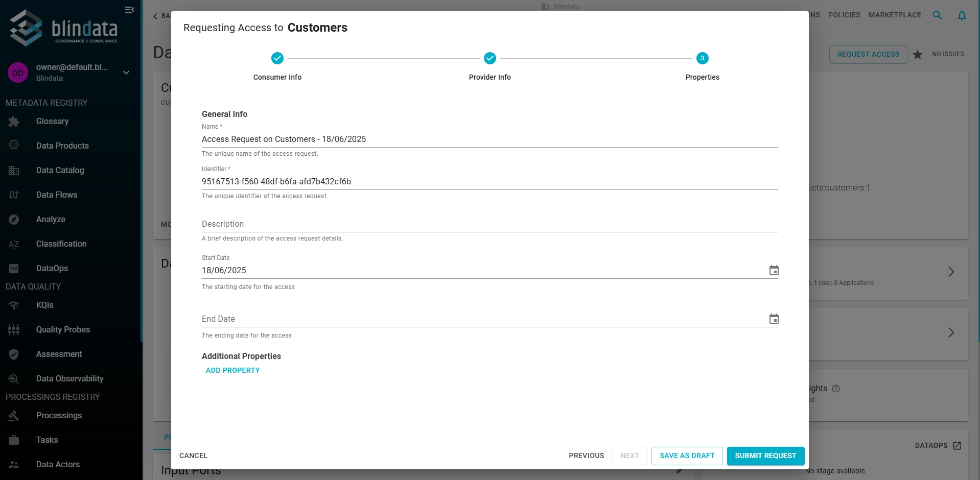Screen dimensions: 980x480
Task: Click METADATA REGISTRY heading
Action: pyautogui.click(x=46, y=103)
